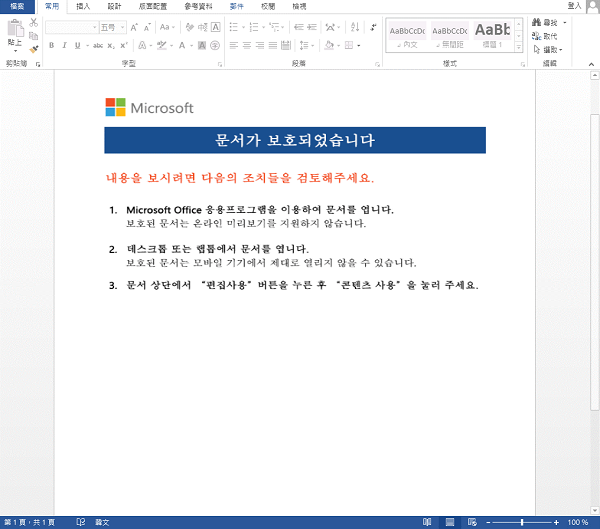The width and height of the screenshot is (600, 529).
Task: Open line spacing options
Action: tap(306, 46)
